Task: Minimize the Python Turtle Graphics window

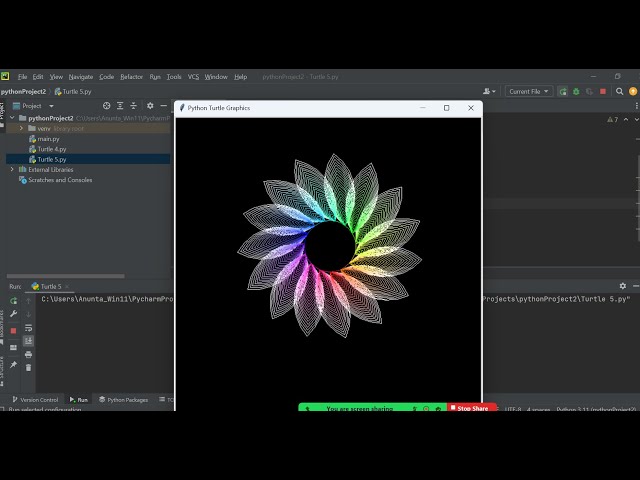Action: point(422,108)
